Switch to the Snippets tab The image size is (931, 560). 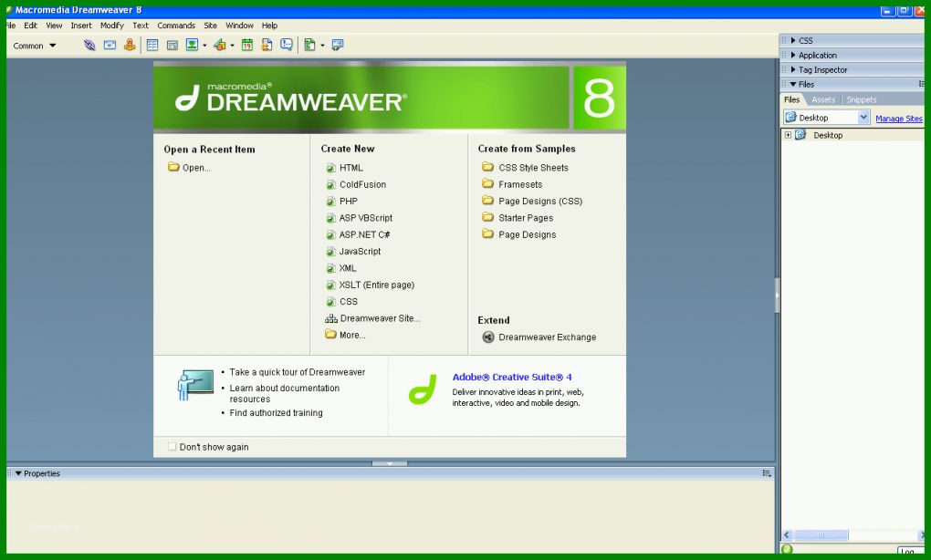(x=861, y=99)
